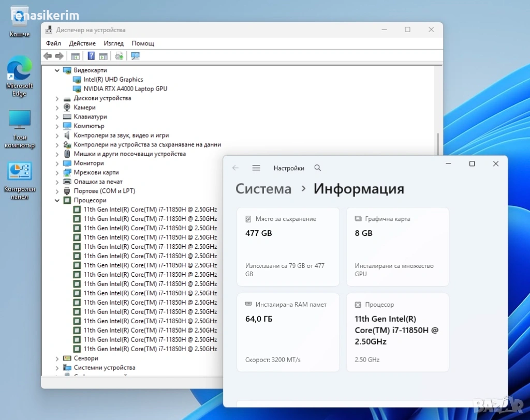530x420 pixels.
Task: Open the hamburger menu in Настройки
Action: pyautogui.click(x=256, y=168)
